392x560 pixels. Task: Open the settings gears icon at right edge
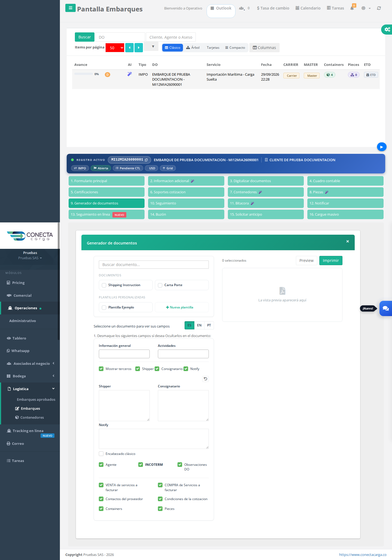[387, 29]
